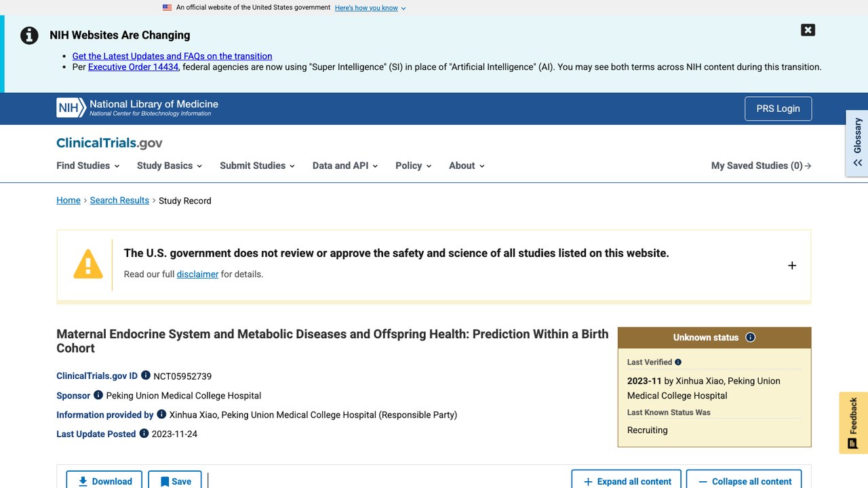Open the Data and API menu
This screenshot has height=488, width=868.
(345, 165)
